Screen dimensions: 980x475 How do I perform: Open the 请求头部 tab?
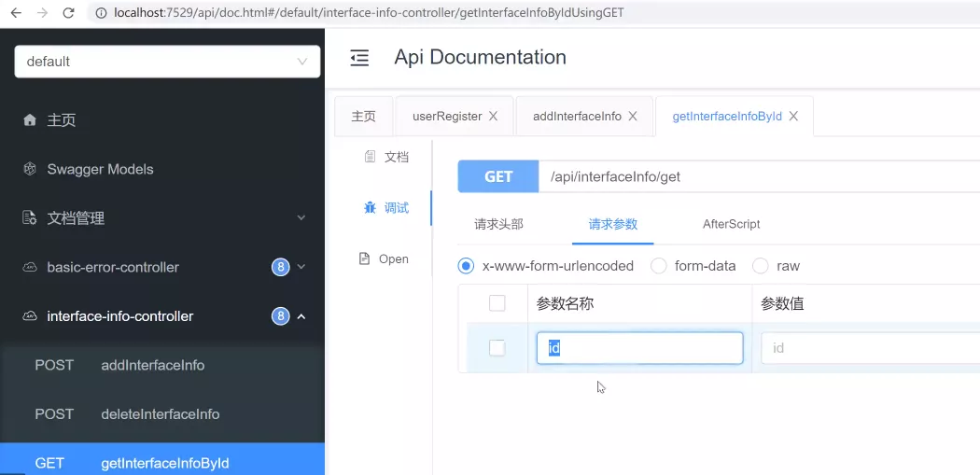click(498, 224)
